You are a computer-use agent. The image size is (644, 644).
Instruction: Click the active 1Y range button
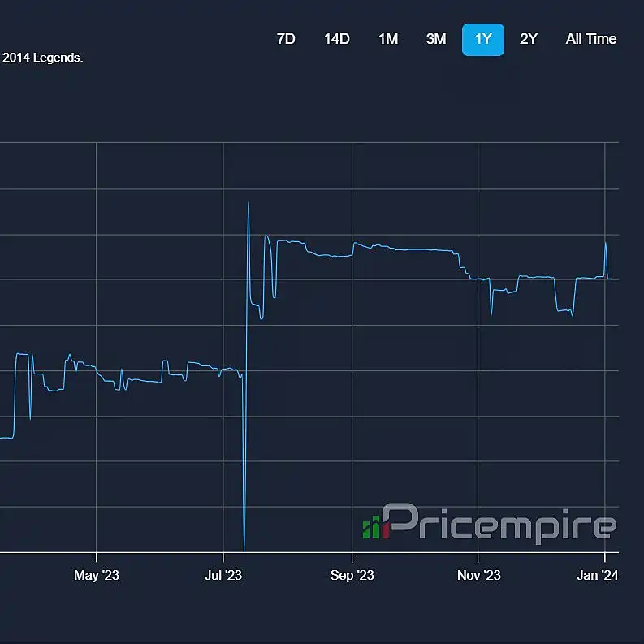click(x=483, y=40)
